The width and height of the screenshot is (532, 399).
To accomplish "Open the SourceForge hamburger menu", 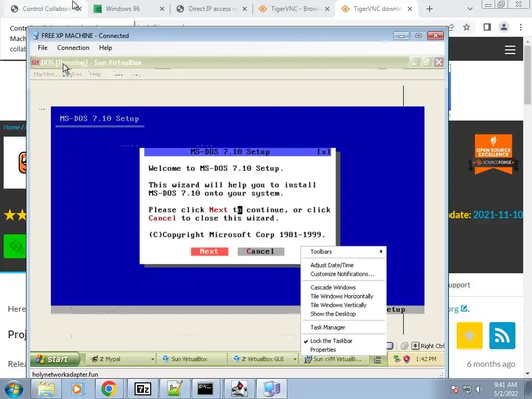I will 510,50.
